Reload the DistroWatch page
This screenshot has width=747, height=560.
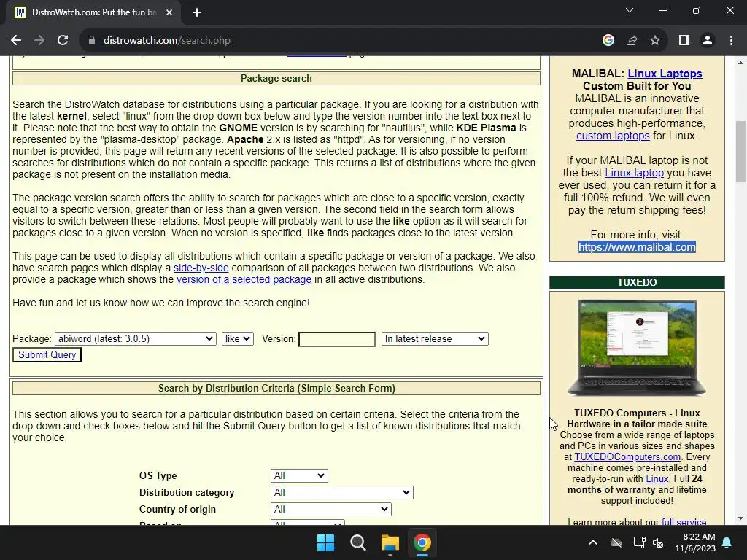click(x=63, y=41)
